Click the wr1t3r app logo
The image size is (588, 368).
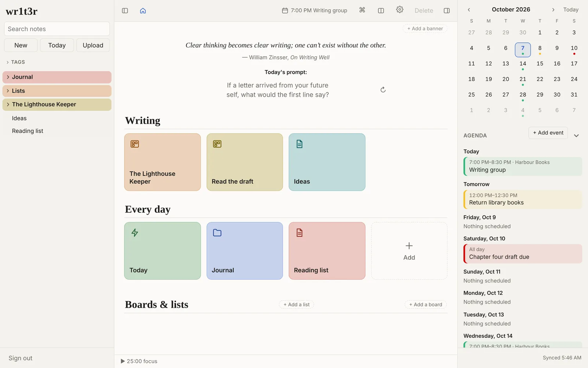pyautogui.click(x=22, y=11)
